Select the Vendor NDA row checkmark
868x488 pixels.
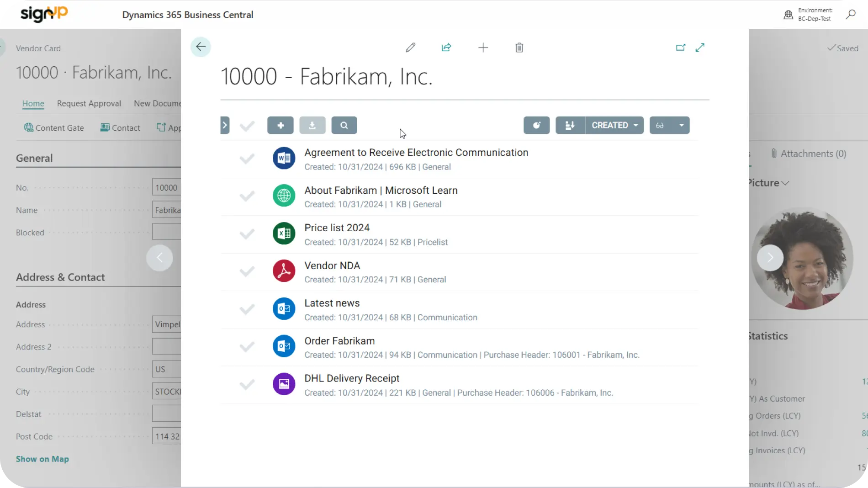click(247, 271)
